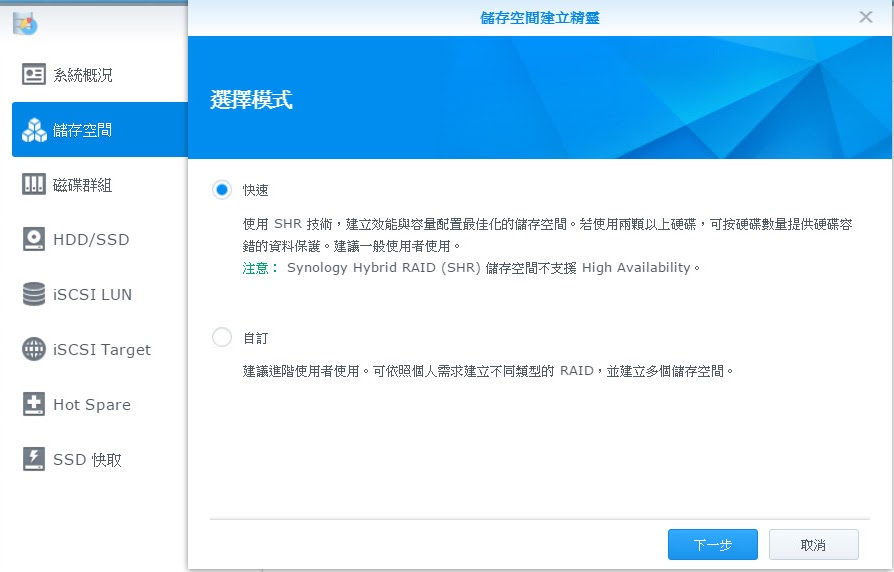Viewport: 894px width, 572px height.
Task: Click the SSD 快取 lightning icon
Action: pyautogui.click(x=34, y=459)
